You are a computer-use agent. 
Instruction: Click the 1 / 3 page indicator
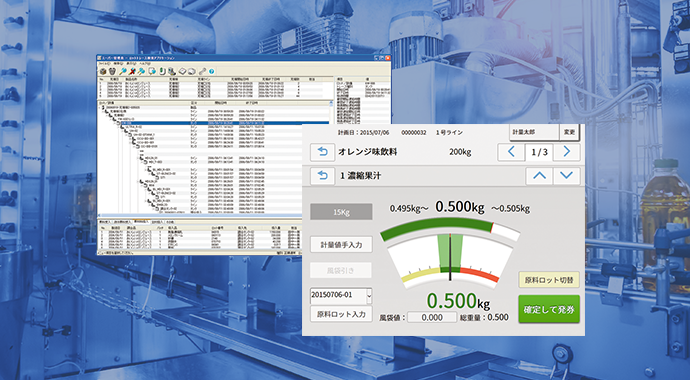pyautogui.click(x=539, y=152)
